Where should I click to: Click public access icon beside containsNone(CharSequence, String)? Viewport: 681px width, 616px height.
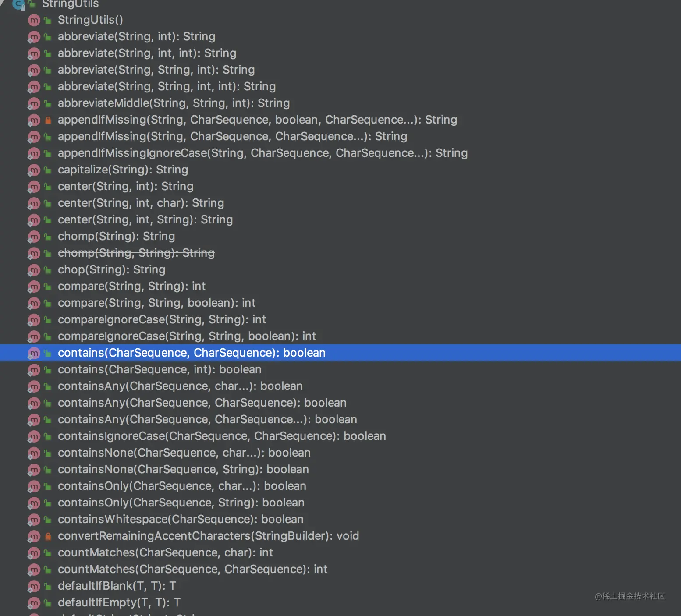(48, 470)
